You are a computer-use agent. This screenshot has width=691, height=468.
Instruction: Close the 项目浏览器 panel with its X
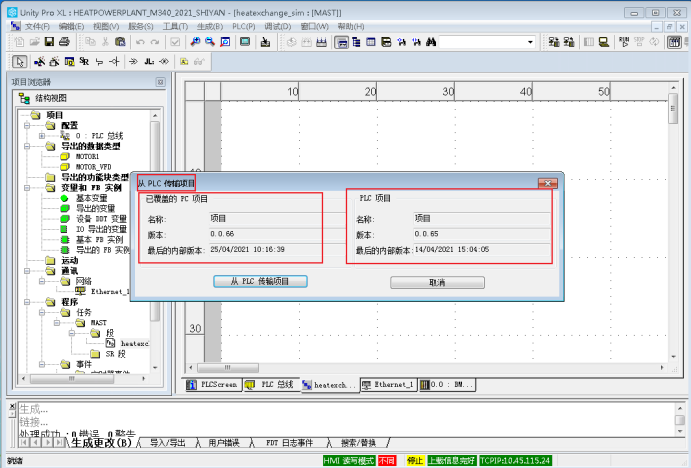160,82
